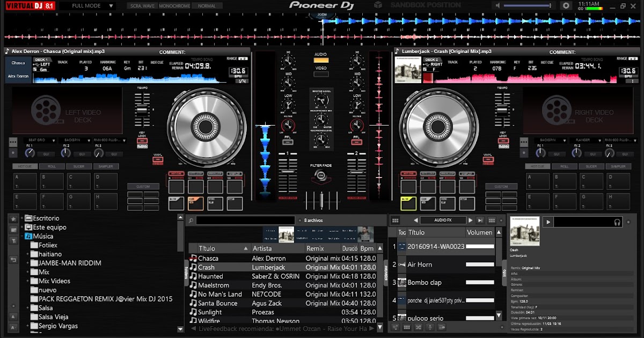Select right deck HOT CUE pad mode tab
The width and height of the screenshot is (644, 338).
click(538, 166)
